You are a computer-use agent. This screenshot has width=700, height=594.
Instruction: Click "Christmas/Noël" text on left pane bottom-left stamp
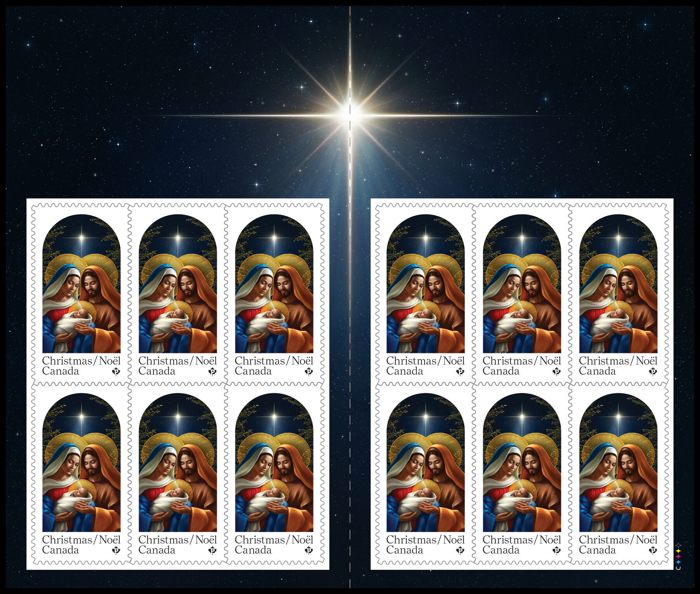[x=81, y=540]
